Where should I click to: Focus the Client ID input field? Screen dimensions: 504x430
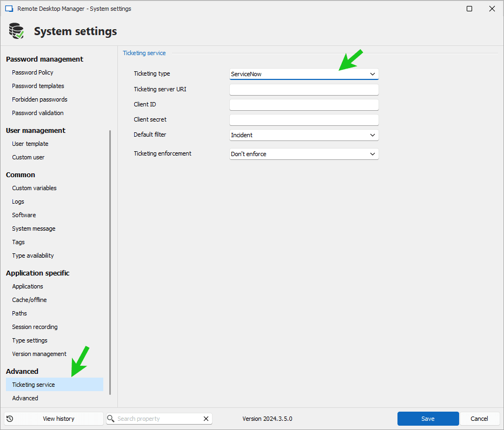tap(304, 105)
